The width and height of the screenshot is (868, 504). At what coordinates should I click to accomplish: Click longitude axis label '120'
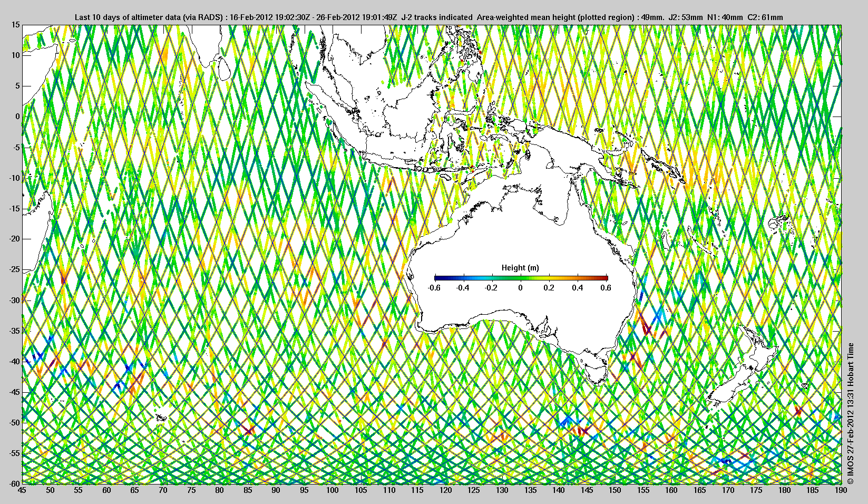tap(446, 490)
